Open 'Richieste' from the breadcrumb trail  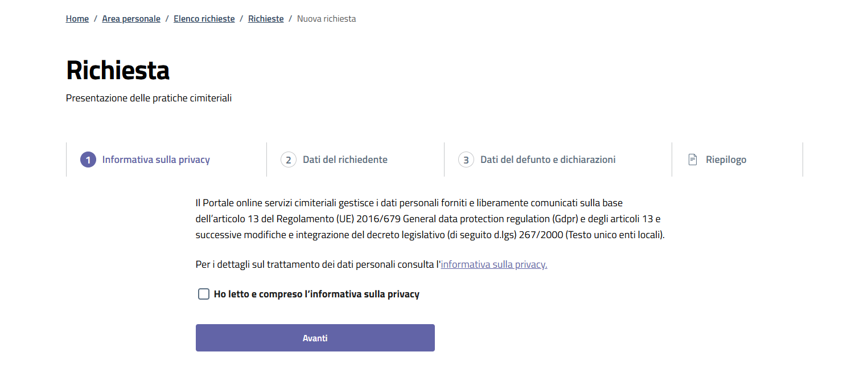[266, 18]
